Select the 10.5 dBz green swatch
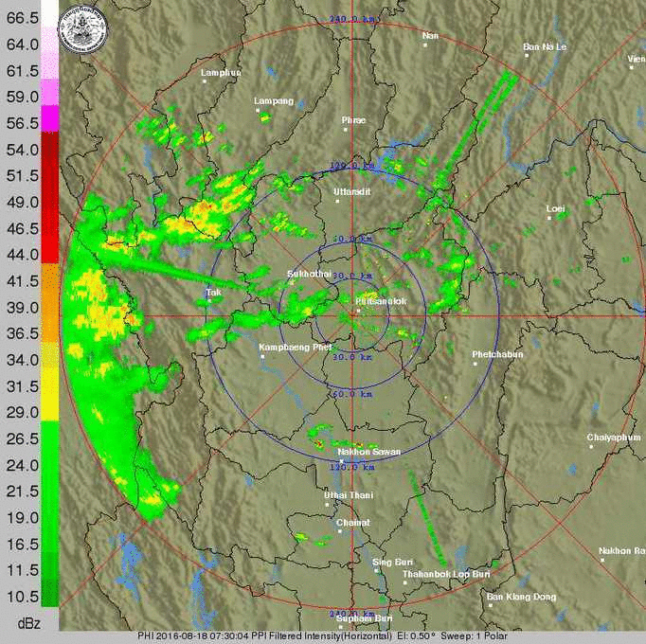Image resolution: width=646 pixels, height=644 pixels. click(49, 596)
